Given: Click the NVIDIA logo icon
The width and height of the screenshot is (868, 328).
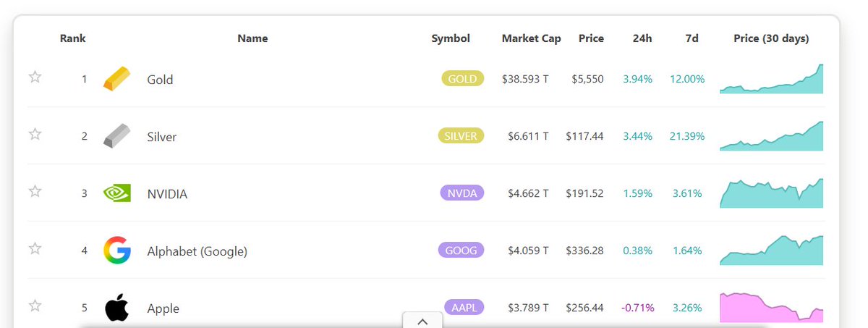Looking at the screenshot, I should pyautogui.click(x=116, y=193).
